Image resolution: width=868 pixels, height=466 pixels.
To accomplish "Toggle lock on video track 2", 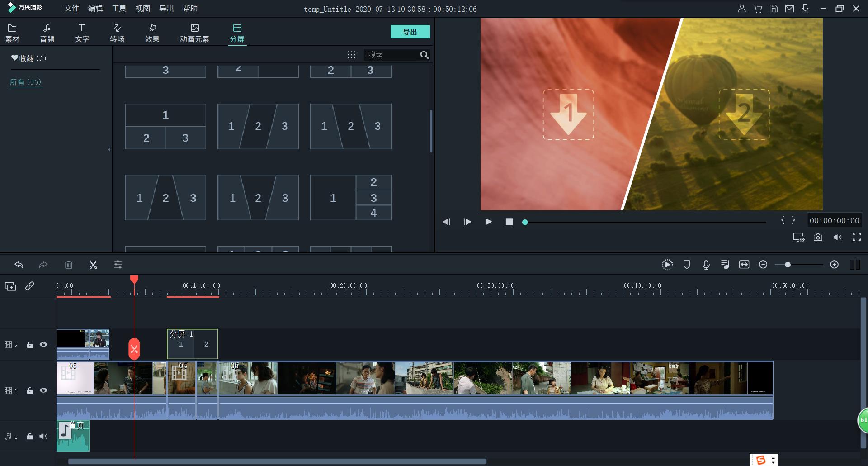I will pyautogui.click(x=30, y=345).
